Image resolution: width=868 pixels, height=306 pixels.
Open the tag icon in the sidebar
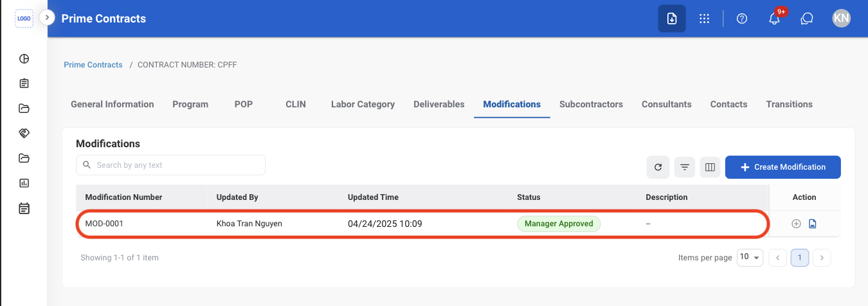pos(24,133)
